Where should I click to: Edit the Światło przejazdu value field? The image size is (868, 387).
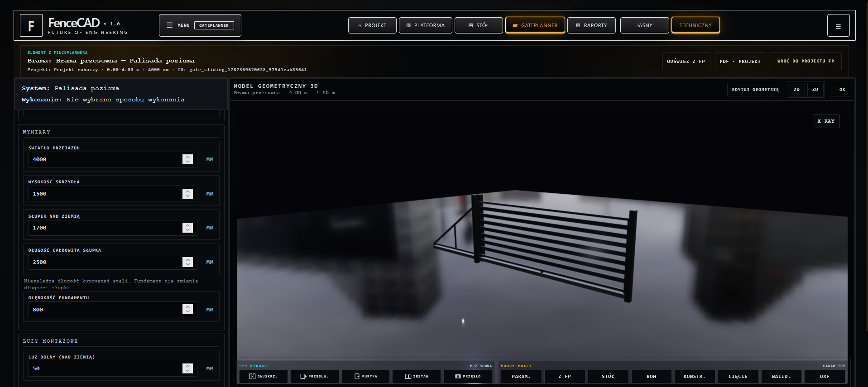click(x=113, y=159)
